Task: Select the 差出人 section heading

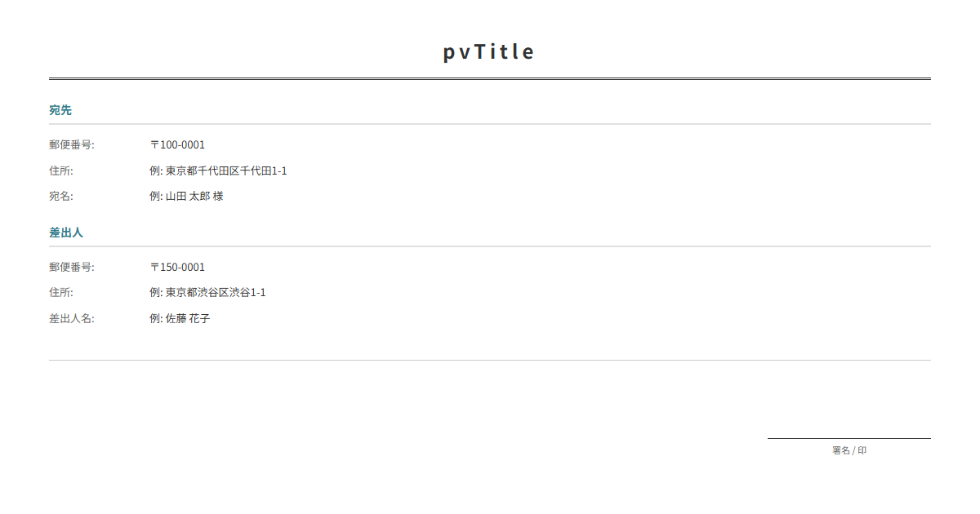Action: (x=66, y=233)
